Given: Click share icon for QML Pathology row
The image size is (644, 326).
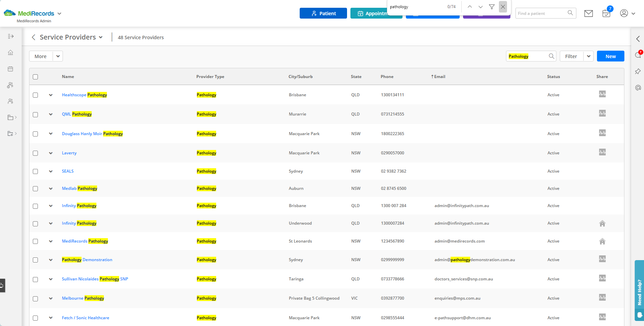Looking at the screenshot, I should pyautogui.click(x=602, y=113).
